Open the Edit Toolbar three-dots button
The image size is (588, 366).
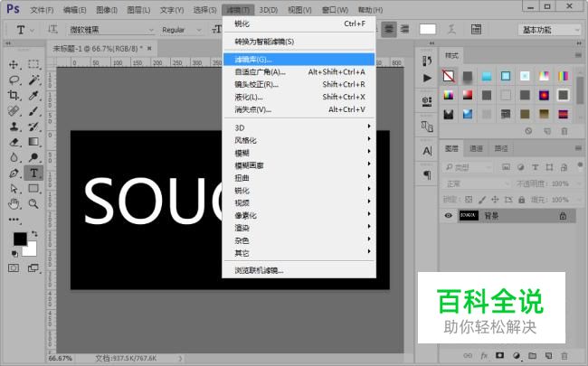[14, 220]
